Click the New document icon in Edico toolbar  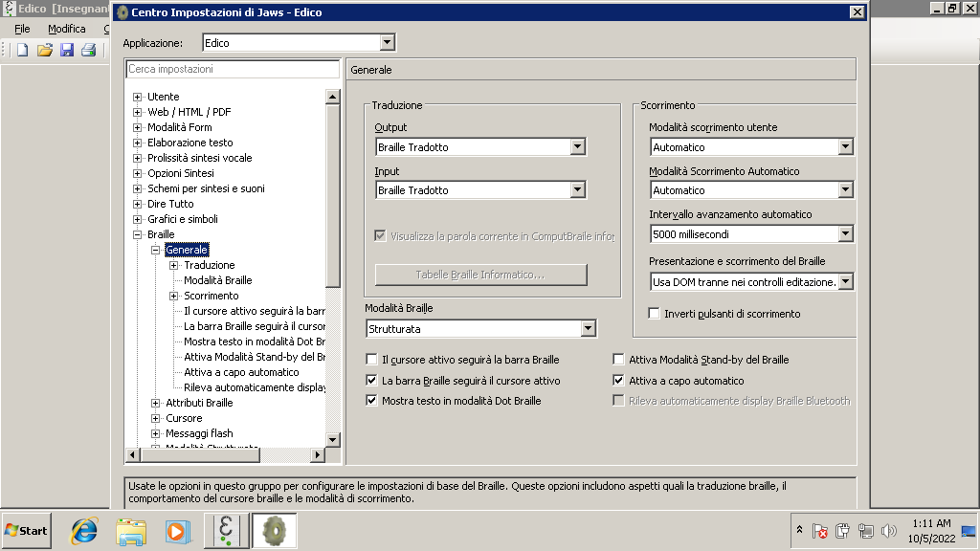23,50
